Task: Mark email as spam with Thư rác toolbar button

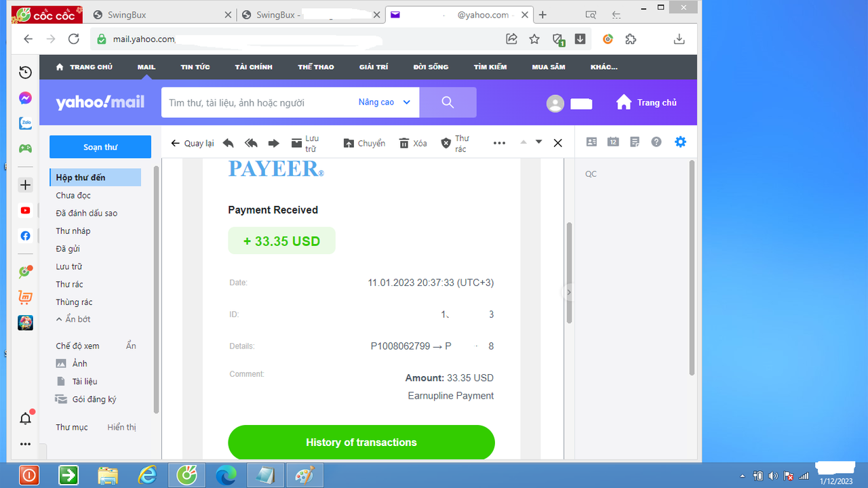Action: pos(455,143)
